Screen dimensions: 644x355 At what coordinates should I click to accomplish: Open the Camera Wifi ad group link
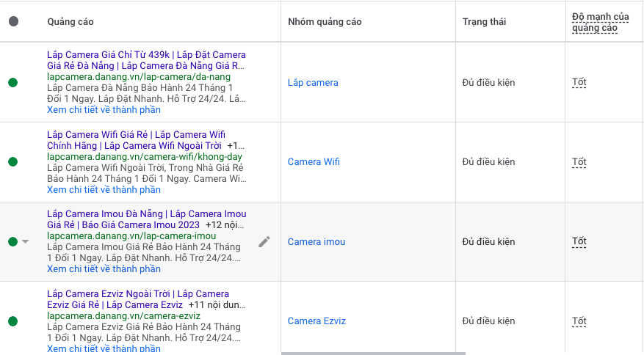point(314,162)
